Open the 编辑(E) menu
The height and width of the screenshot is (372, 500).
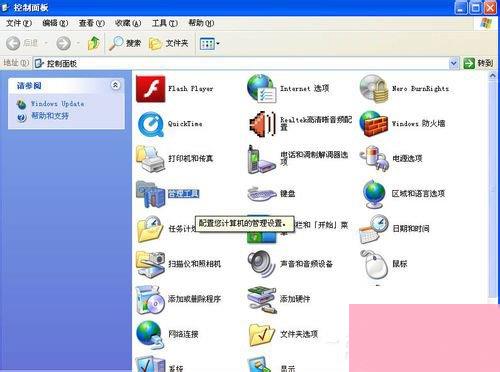(55, 23)
